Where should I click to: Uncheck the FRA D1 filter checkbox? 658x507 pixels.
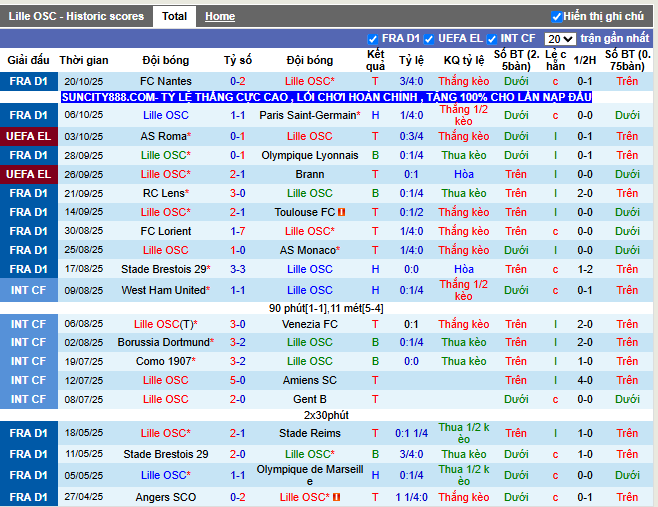pyautogui.click(x=373, y=39)
